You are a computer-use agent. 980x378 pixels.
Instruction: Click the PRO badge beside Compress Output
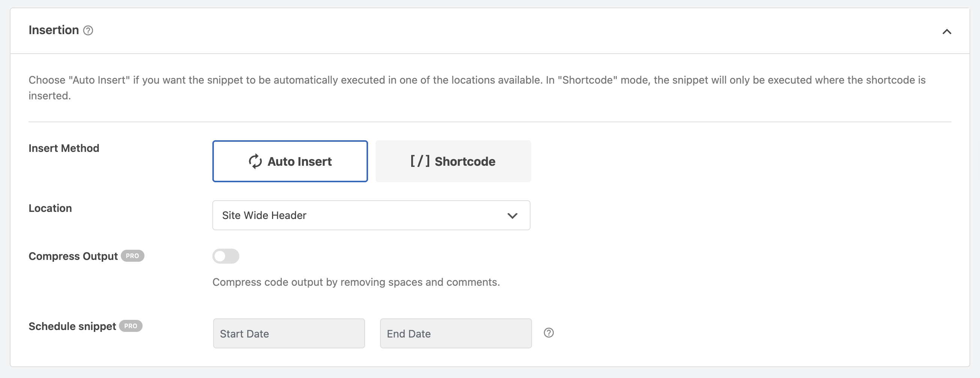point(132,256)
